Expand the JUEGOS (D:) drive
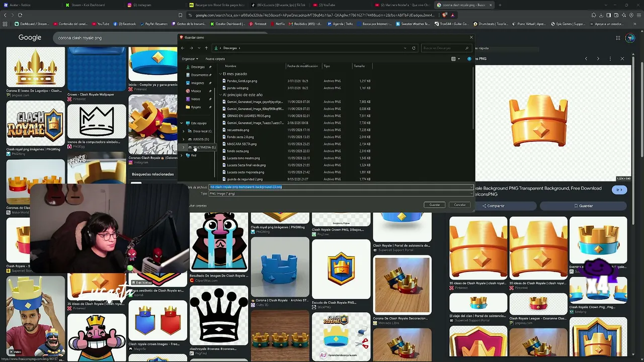 point(184,139)
